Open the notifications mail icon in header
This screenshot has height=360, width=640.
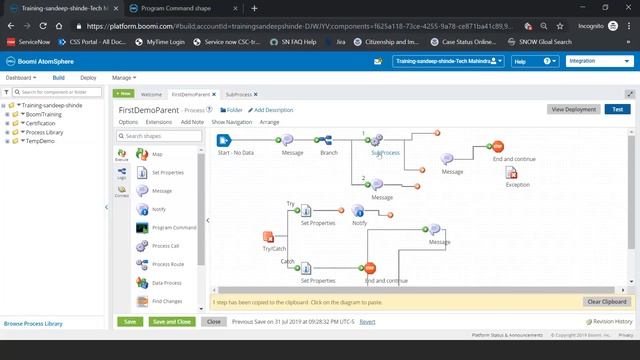[x=378, y=61]
